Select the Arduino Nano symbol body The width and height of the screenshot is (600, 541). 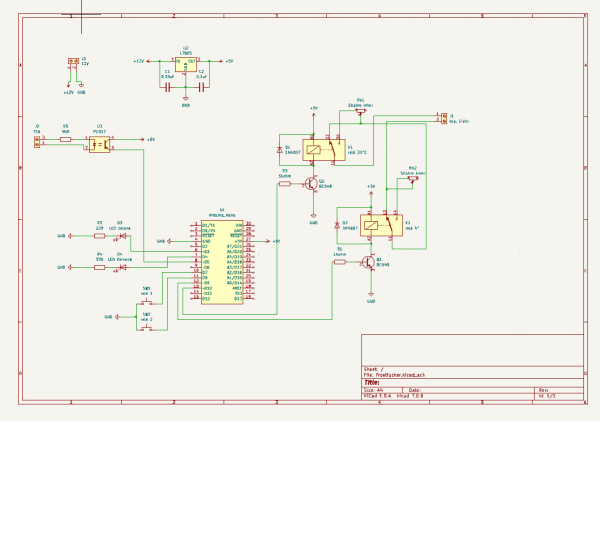222,262
